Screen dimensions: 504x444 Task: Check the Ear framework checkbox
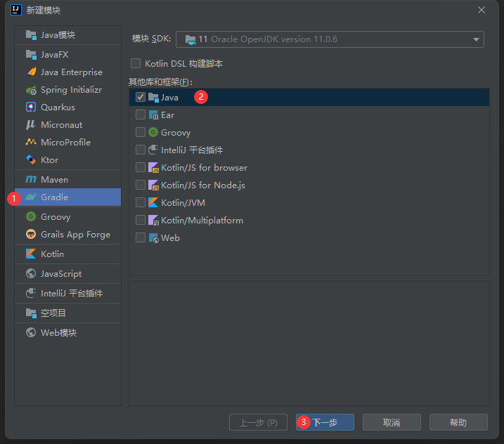click(x=141, y=115)
